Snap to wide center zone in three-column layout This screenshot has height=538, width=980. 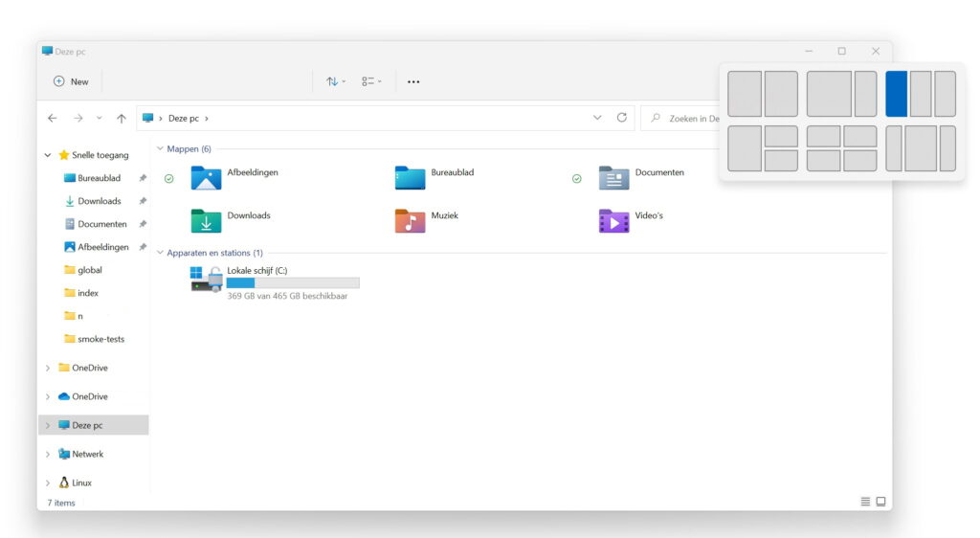921,148
